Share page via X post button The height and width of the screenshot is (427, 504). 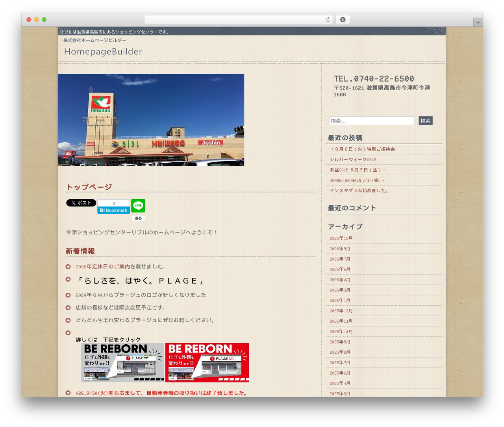[81, 203]
